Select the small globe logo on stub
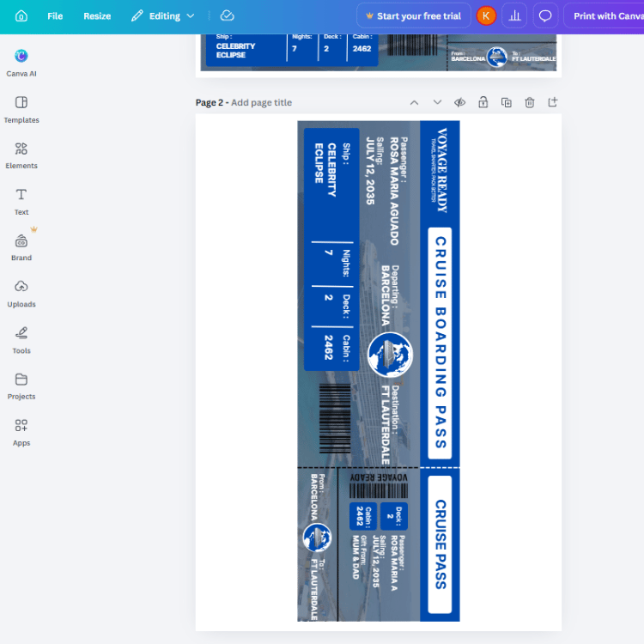Image resolution: width=644 pixels, height=644 pixels. coord(317,538)
